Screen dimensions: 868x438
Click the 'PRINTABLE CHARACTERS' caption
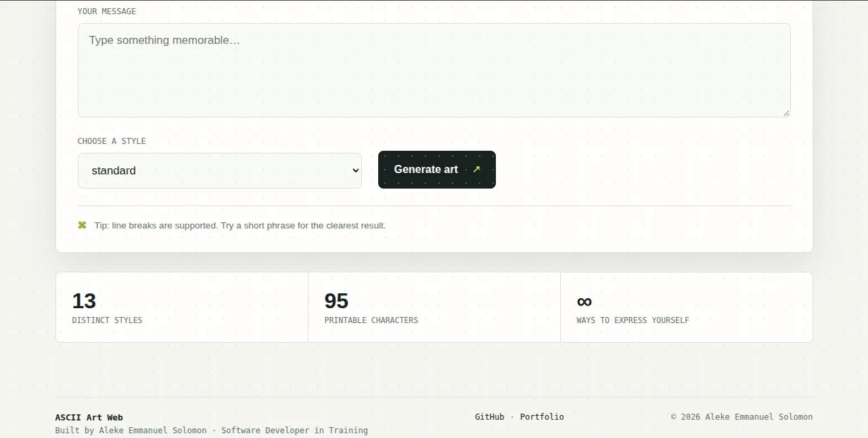point(371,320)
